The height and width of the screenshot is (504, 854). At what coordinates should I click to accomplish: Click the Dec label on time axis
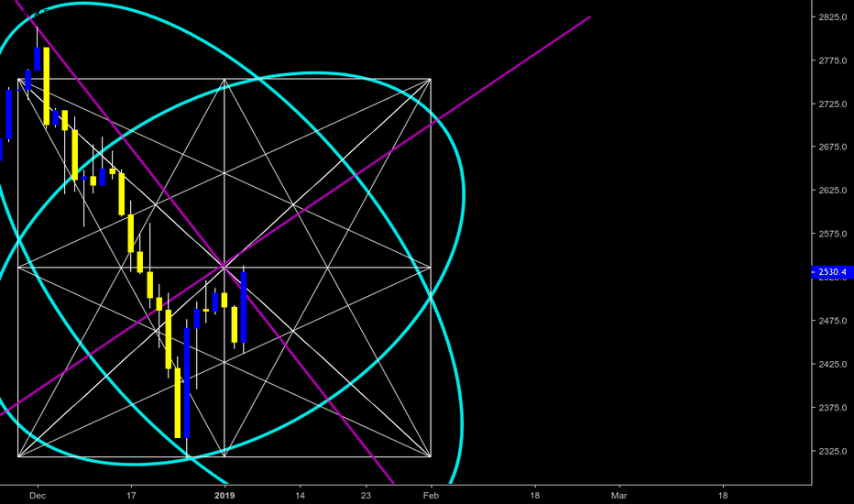pyautogui.click(x=38, y=496)
